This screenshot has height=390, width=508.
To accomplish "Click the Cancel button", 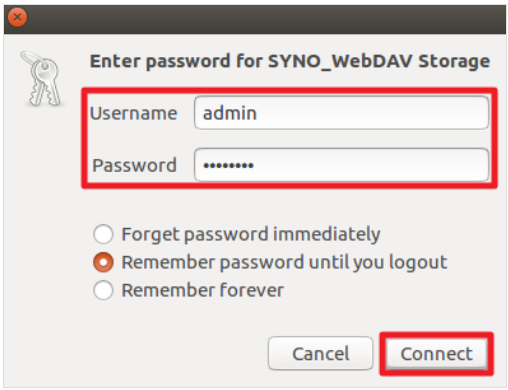I will pyautogui.click(x=320, y=353).
